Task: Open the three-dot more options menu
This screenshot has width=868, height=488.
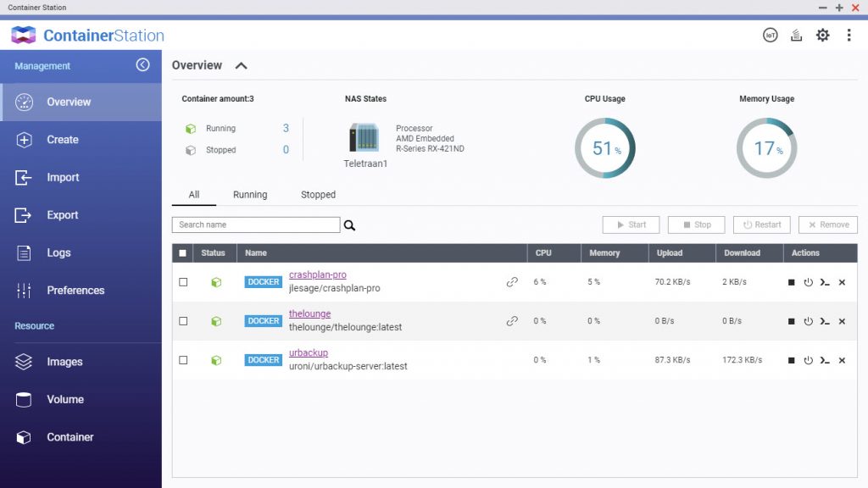Action: pyautogui.click(x=849, y=36)
